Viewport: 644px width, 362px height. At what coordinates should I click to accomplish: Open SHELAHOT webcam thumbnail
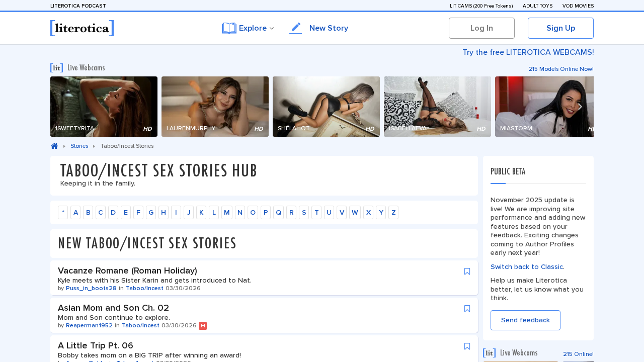[326, 107]
